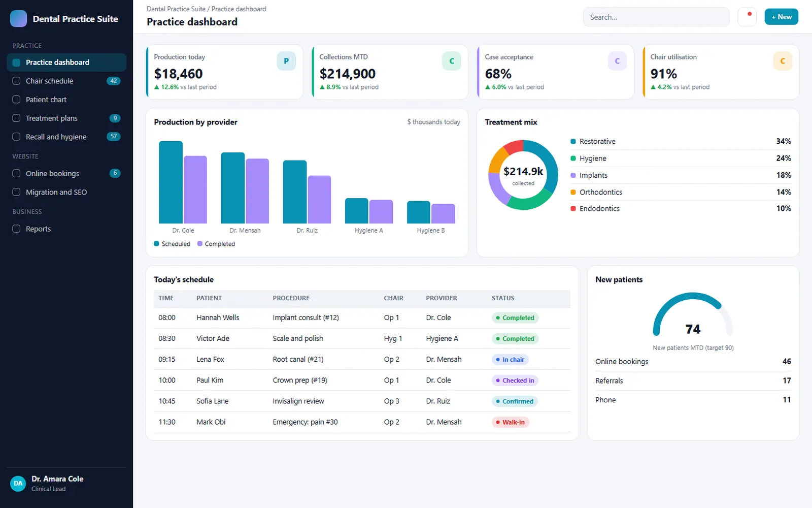Image resolution: width=812 pixels, height=508 pixels.
Task: Click the DA user avatar
Action: pyautogui.click(x=18, y=483)
